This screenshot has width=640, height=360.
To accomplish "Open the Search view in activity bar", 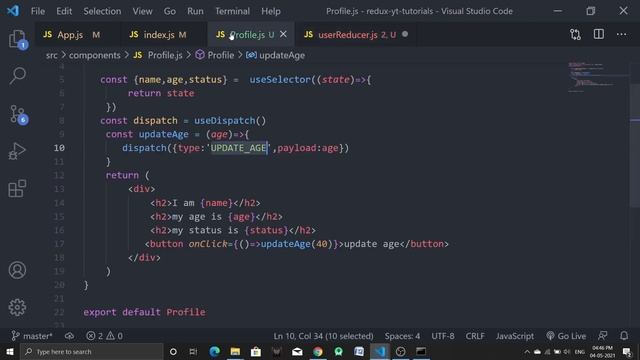I will pos(17,76).
